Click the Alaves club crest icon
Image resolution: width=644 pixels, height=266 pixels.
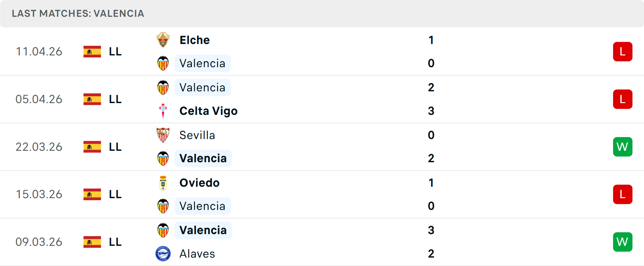pyautogui.click(x=163, y=254)
